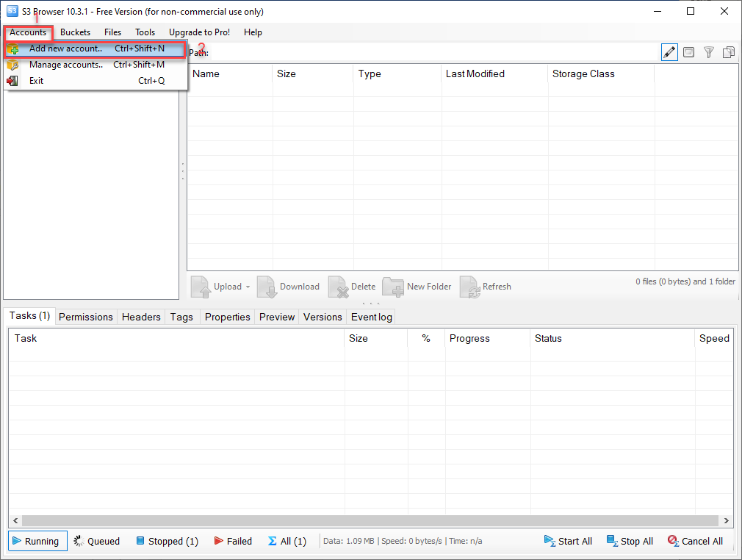Open the filter funnel icon
The height and width of the screenshot is (560, 742).
(708, 52)
